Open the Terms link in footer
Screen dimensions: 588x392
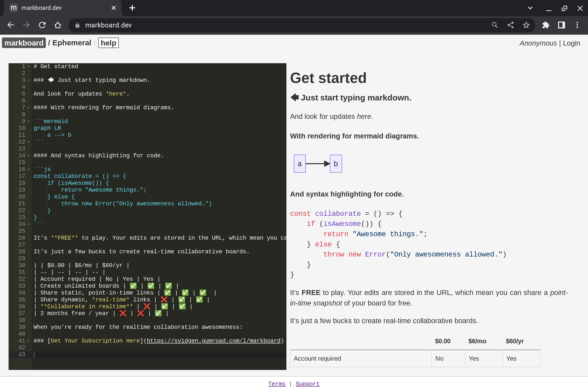[x=277, y=384]
